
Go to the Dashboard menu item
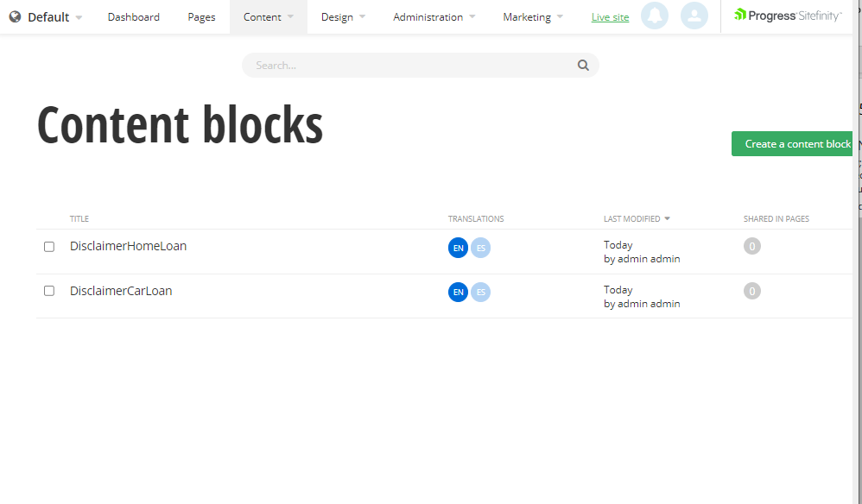tap(134, 17)
